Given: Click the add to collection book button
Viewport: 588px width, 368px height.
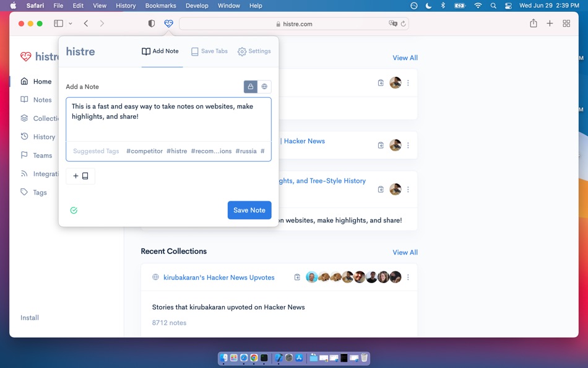Looking at the screenshot, I should [x=80, y=176].
